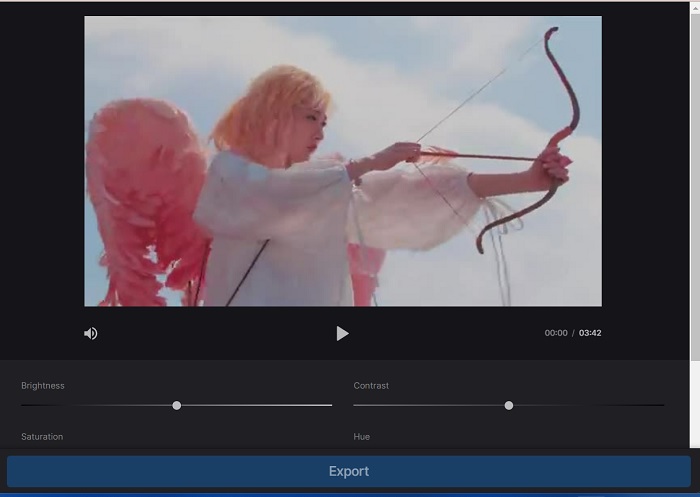Click the Brightness slider handle
This screenshot has width=700, height=497.
(x=177, y=405)
